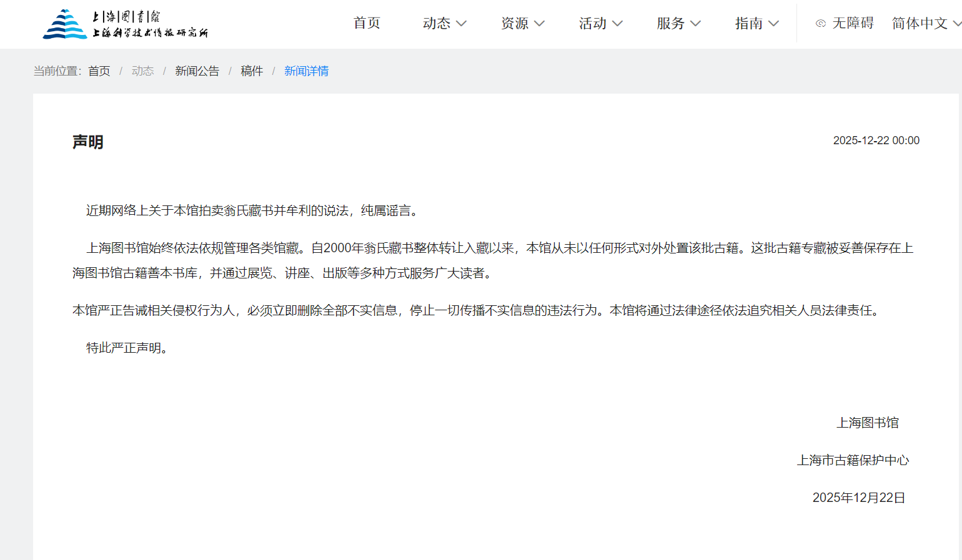This screenshot has width=962, height=560.
Task: Expand the 动态 navigation dropdown menu
Action: 444,24
